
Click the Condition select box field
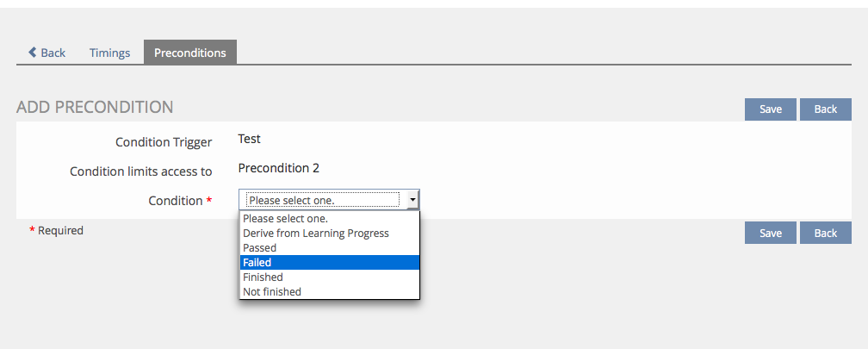tap(322, 200)
